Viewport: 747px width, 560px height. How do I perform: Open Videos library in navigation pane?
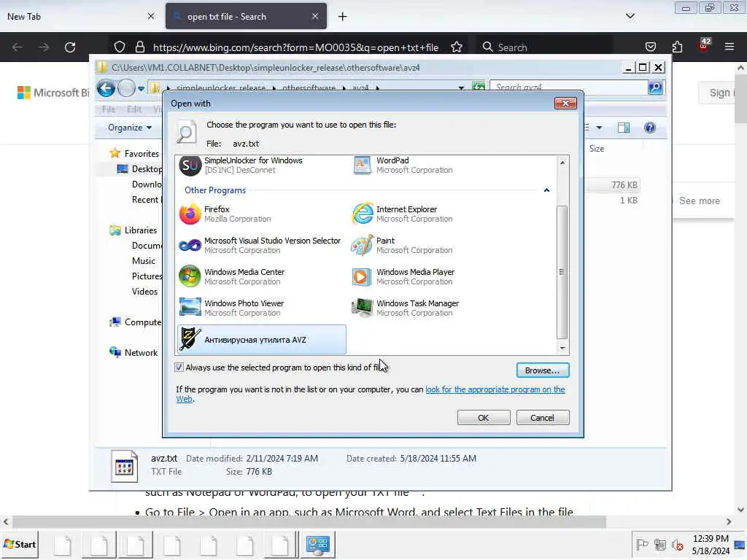pyautogui.click(x=144, y=292)
